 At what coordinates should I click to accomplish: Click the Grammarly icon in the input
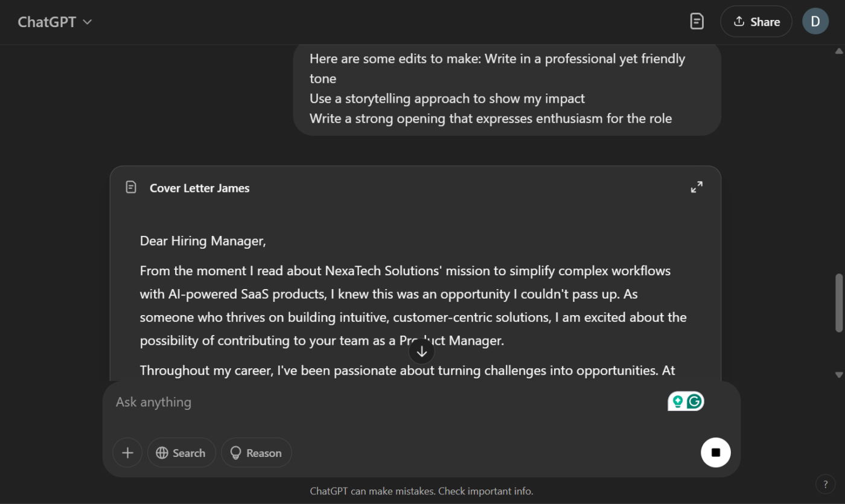pos(695,401)
